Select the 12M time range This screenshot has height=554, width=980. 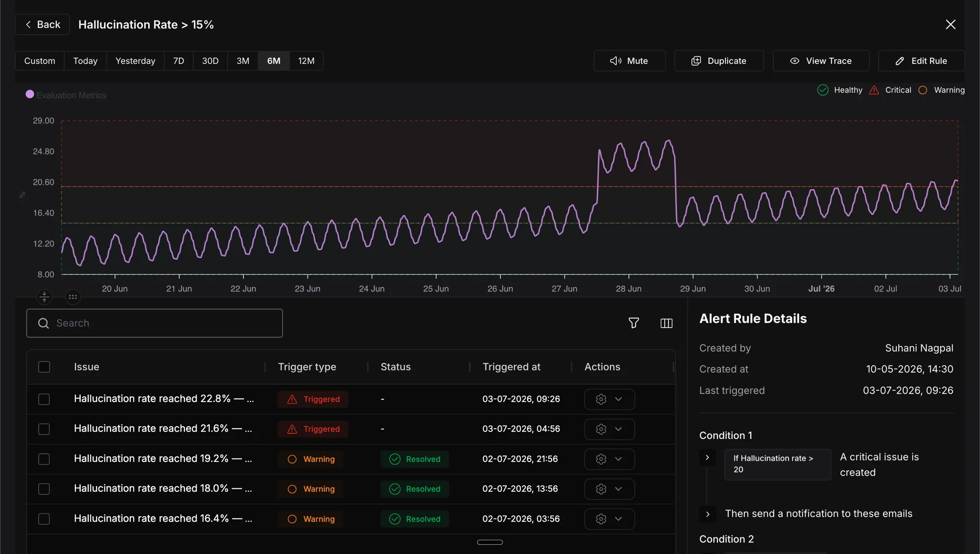[x=306, y=61]
